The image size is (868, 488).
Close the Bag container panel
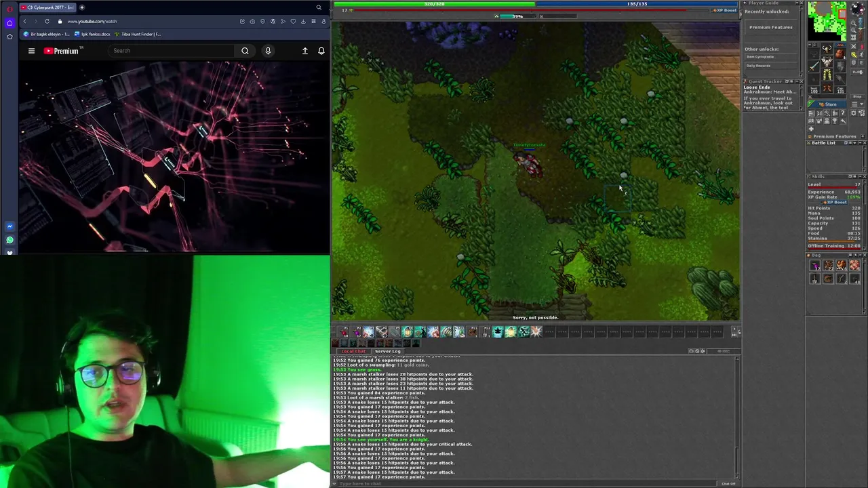[x=864, y=256]
